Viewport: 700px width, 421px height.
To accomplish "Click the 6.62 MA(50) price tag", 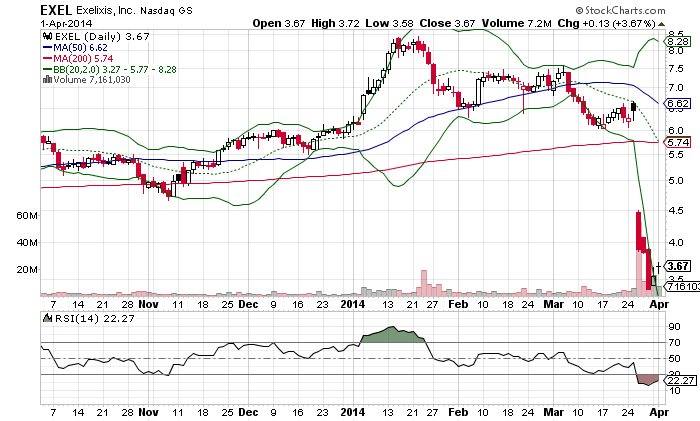I will coord(678,104).
